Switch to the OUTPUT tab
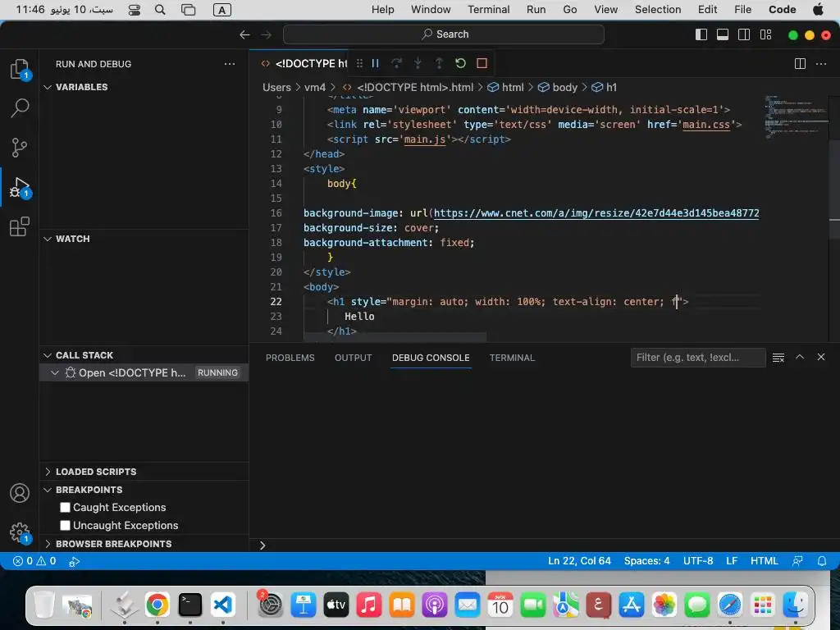The height and width of the screenshot is (630, 840). 353,358
